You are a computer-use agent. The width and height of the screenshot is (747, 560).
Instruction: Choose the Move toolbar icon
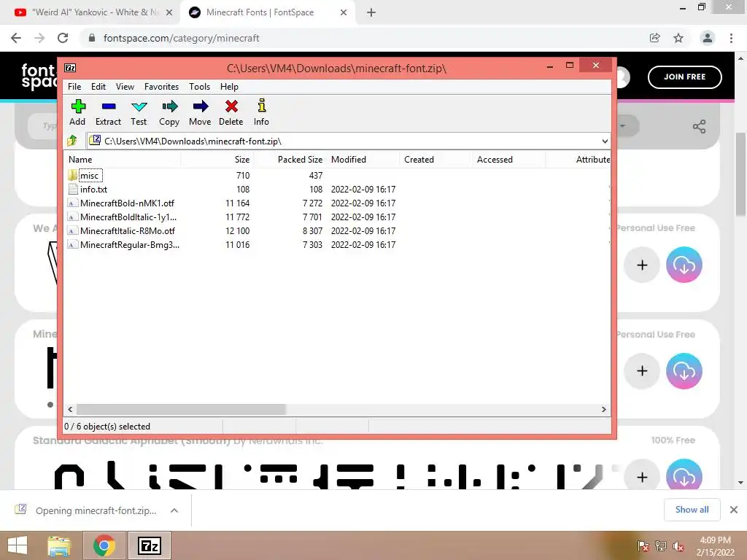pos(200,112)
